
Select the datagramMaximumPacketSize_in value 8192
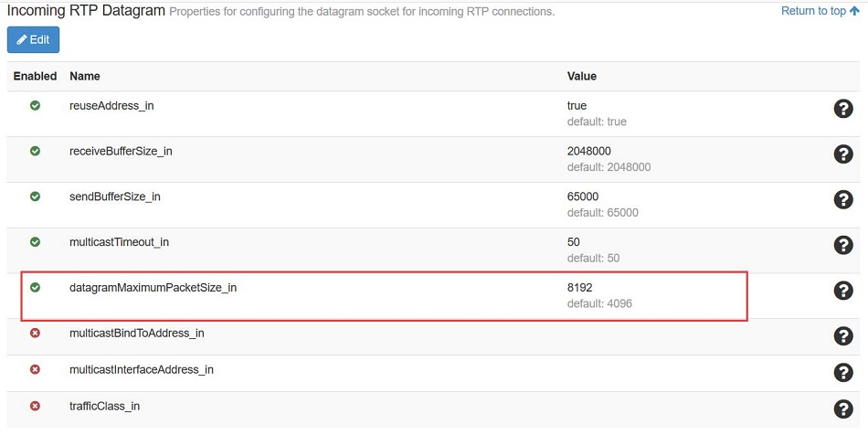[579, 288]
